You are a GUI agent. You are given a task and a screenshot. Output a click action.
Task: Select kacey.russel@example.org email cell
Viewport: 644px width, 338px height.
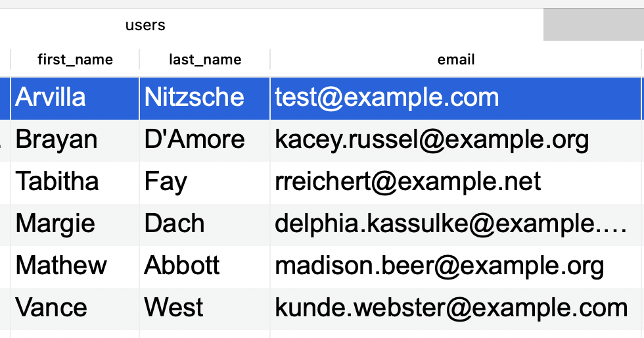pos(456,140)
